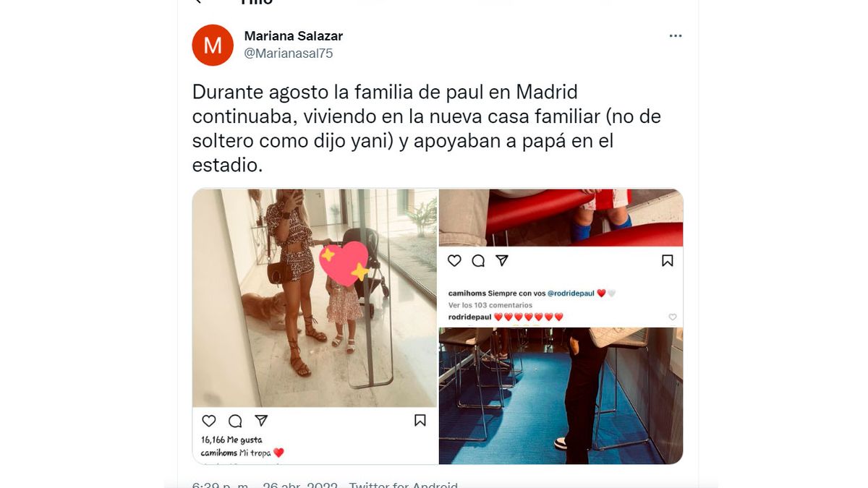Click the back arrow at top of thread
This screenshot has height=488, width=868.
[197, 1]
